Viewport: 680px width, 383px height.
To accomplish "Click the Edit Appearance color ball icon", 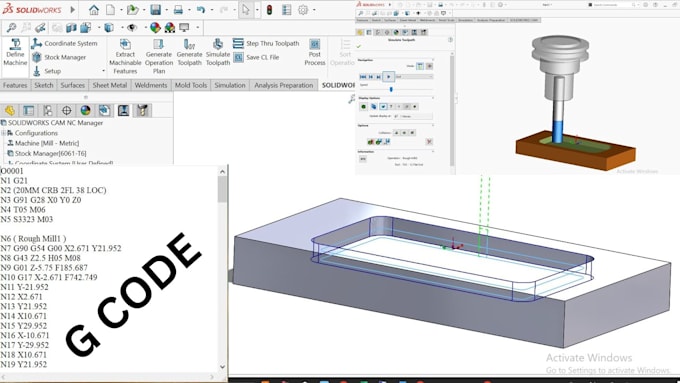I will pyautogui.click(x=155, y=28).
